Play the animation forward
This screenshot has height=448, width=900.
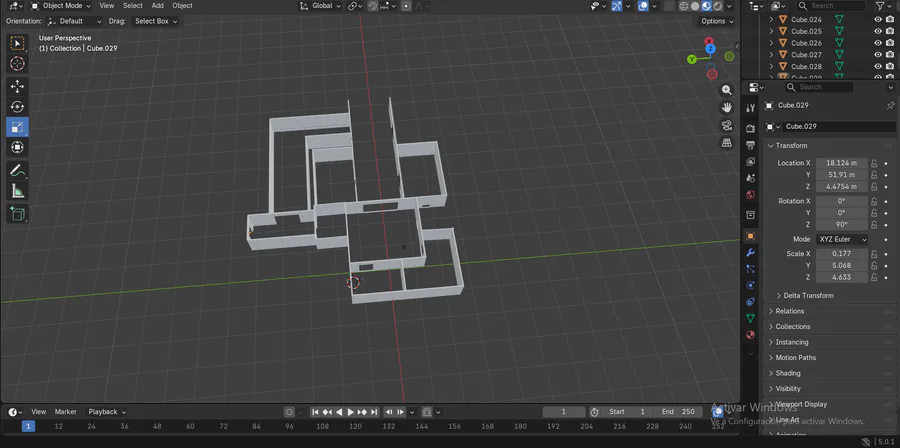pos(351,412)
